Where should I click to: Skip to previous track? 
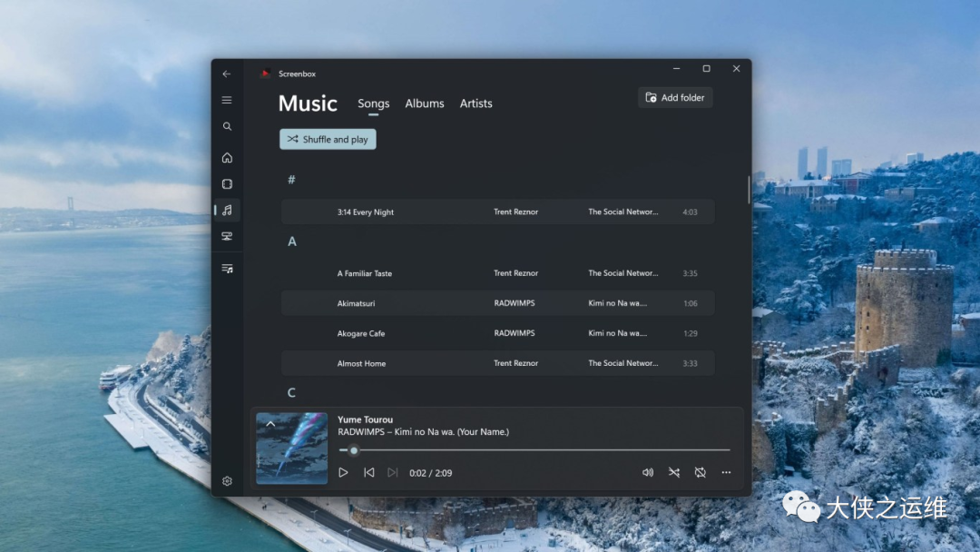pos(368,473)
